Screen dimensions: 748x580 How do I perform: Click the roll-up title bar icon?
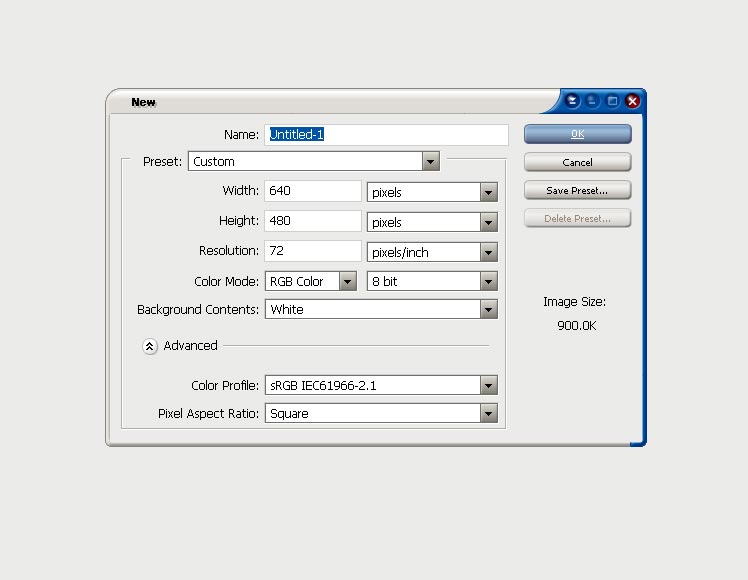click(572, 101)
